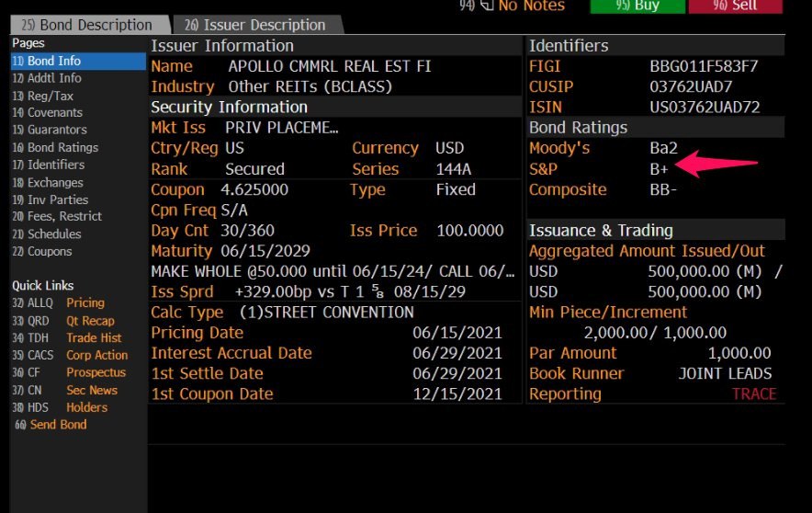The width and height of the screenshot is (812, 513).
Task: Click the Cpn Freq value S/A
Action: point(234,211)
